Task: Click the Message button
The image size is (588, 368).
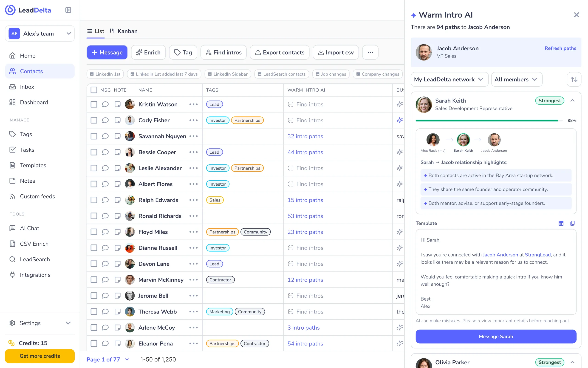Action: [107, 52]
